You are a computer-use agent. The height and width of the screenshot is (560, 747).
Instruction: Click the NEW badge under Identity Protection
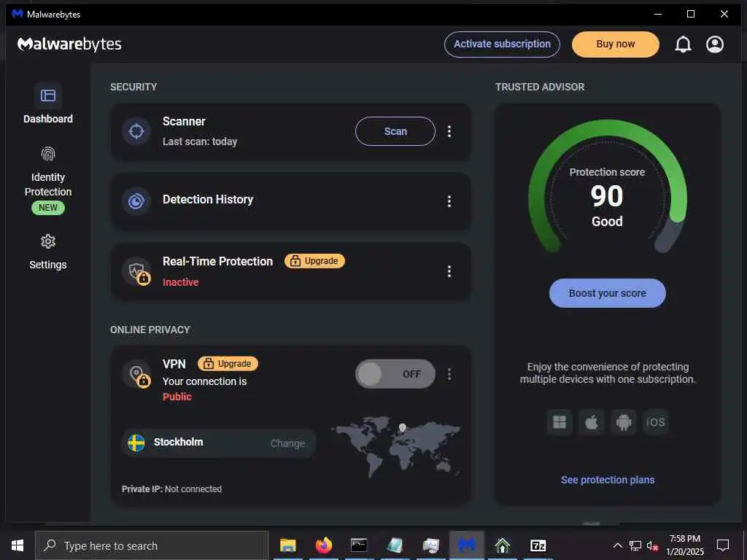click(x=47, y=208)
